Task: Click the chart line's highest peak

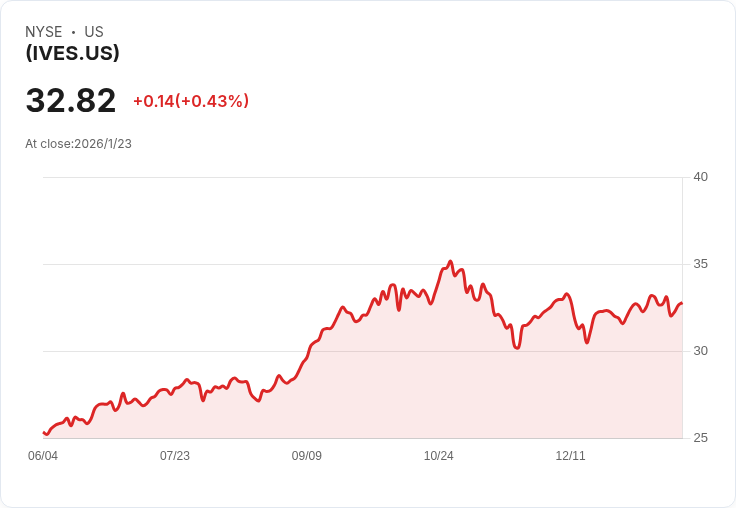Action: pyautogui.click(x=450, y=262)
